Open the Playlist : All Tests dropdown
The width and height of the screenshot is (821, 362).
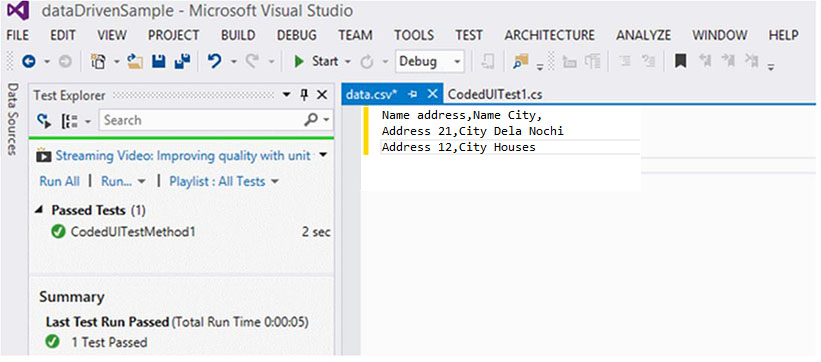coord(224,181)
